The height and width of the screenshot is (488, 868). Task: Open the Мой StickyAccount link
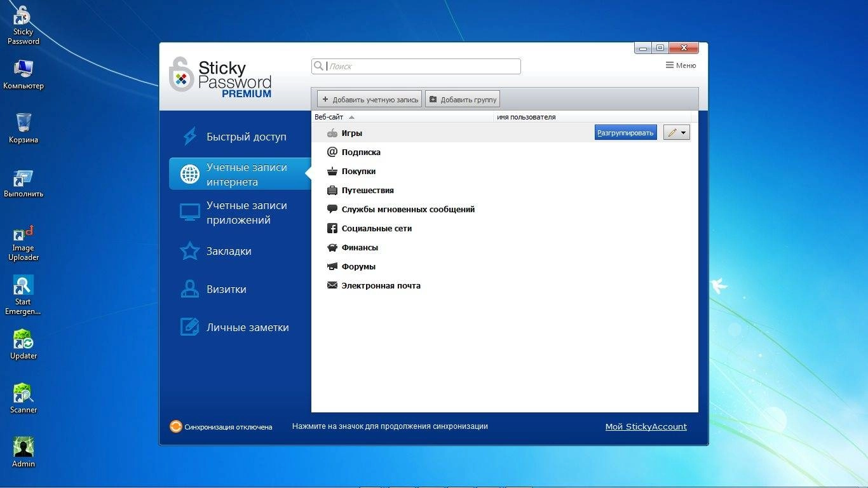[646, 426]
